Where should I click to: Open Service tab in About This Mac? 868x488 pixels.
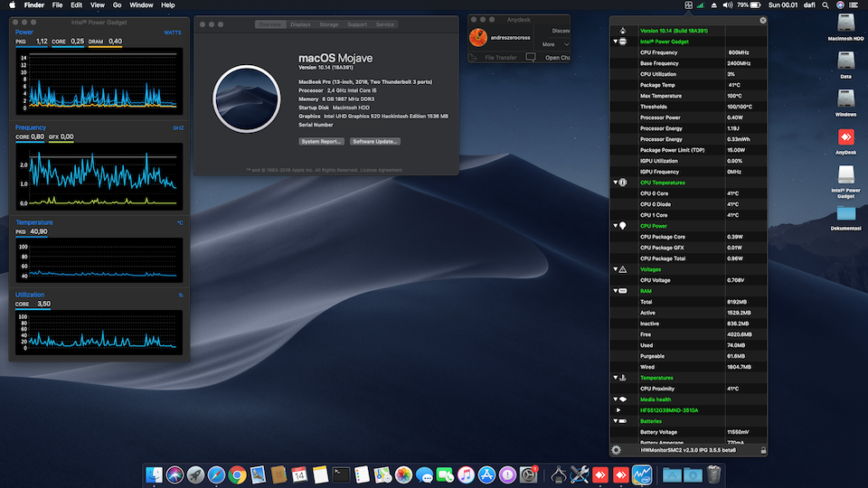click(385, 24)
